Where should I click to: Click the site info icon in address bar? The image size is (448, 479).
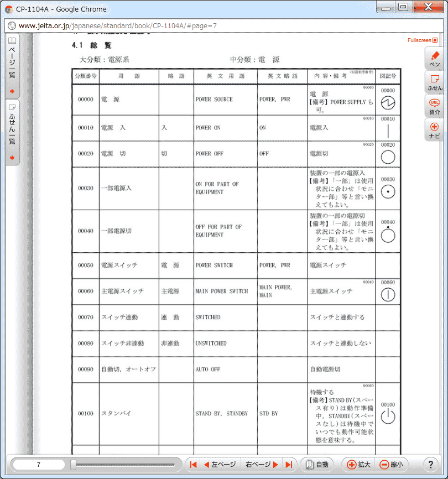pos(11,25)
